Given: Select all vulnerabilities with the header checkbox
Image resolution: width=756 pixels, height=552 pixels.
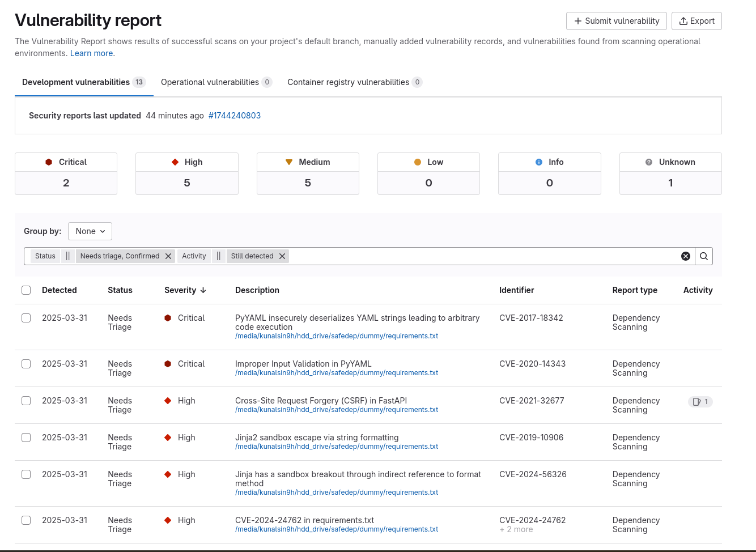Looking at the screenshot, I should pos(26,290).
